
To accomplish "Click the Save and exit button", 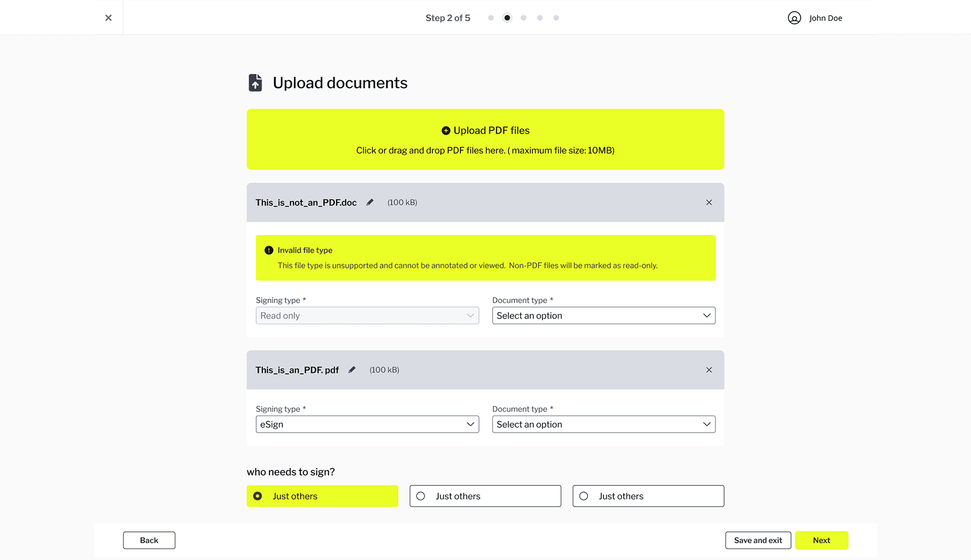I will coord(758,540).
